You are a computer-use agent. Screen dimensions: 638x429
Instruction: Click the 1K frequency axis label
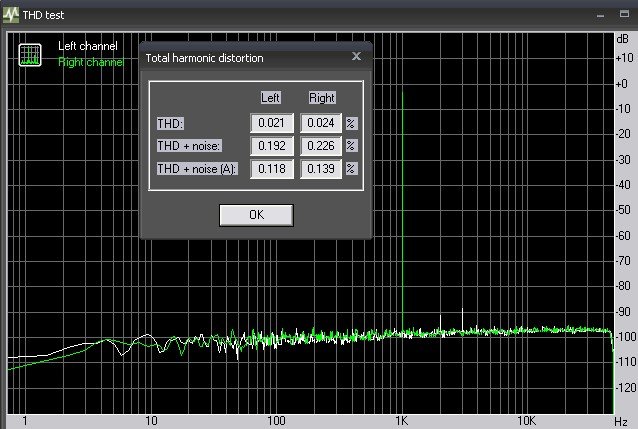[400, 421]
